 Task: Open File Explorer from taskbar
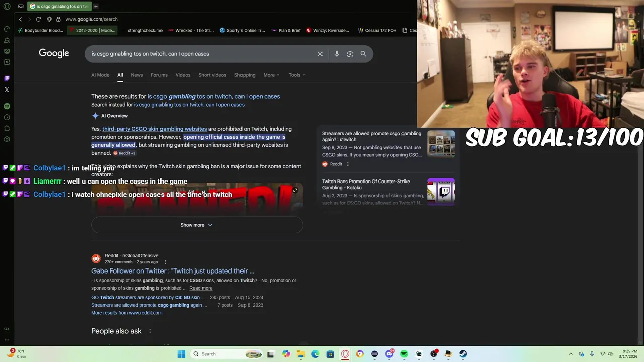click(x=300, y=354)
